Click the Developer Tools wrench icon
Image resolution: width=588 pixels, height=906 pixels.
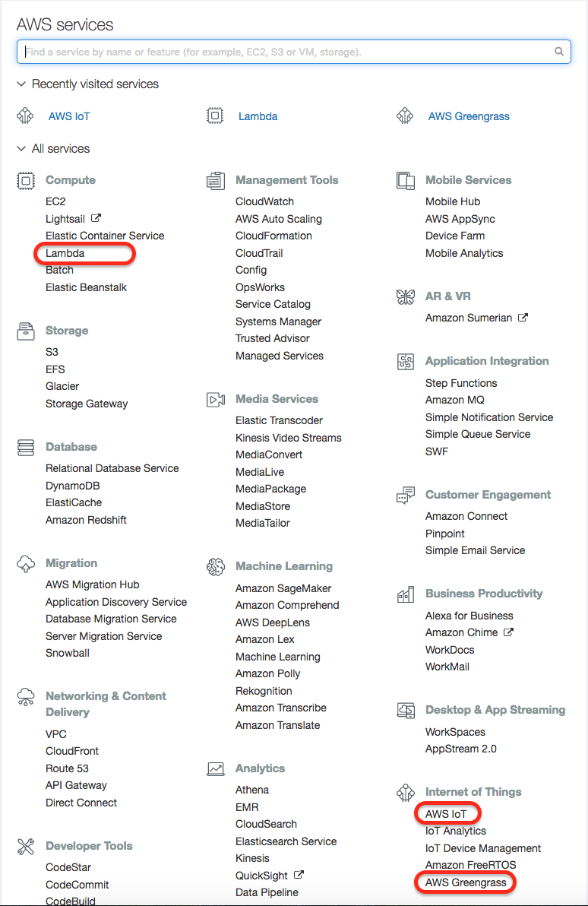point(26,847)
